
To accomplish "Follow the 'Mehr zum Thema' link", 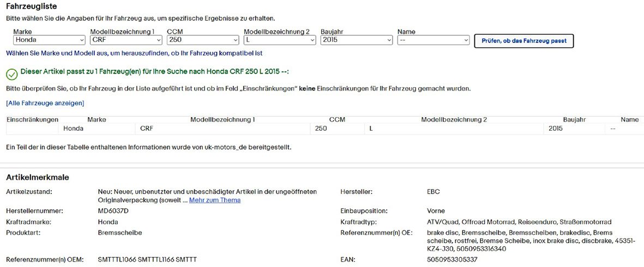I will [x=214, y=200].
